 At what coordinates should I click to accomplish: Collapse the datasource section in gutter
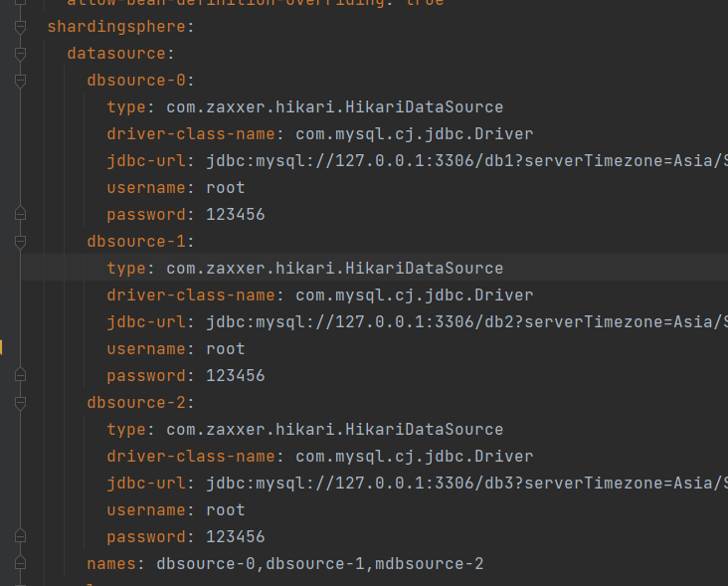click(21, 53)
